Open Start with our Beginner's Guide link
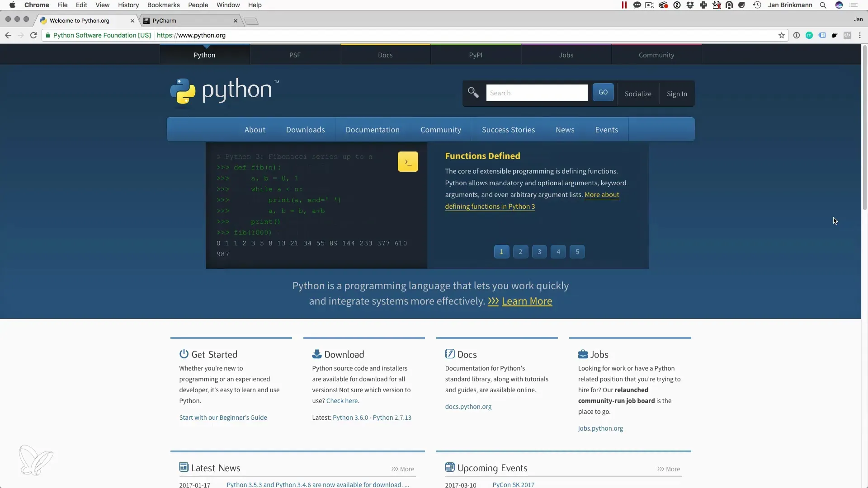The width and height of the screenshot is (868, 488). tap(223, 418)
